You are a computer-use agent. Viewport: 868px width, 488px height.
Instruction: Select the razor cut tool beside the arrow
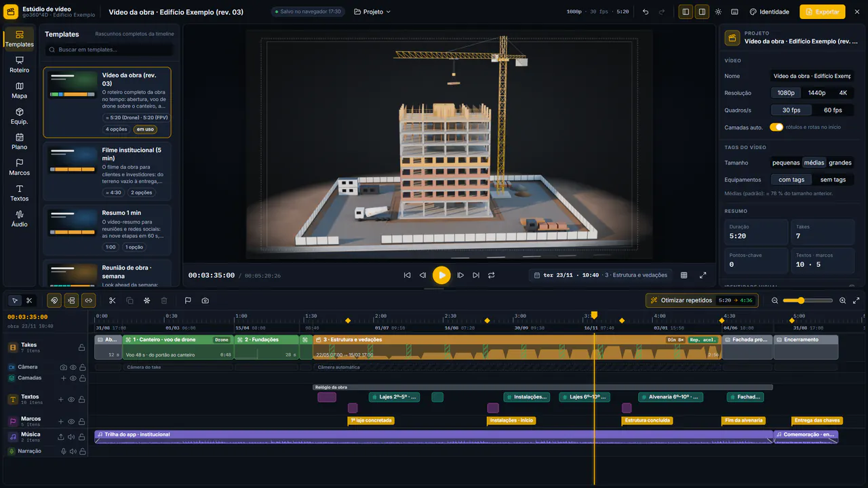coord(29,300)
